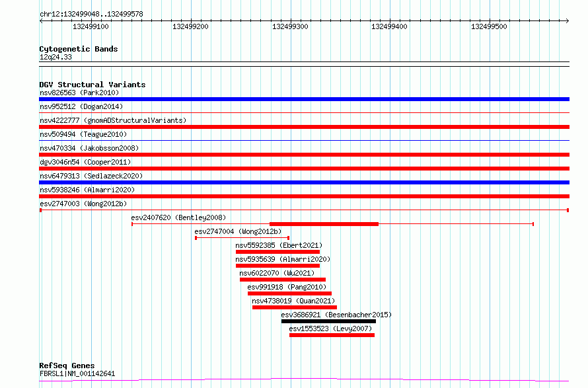This screenshot has width=588, height=388.
Task: Open the nsv5935639 (Almarri2020) short variant bar
Action: pos(278,266)
